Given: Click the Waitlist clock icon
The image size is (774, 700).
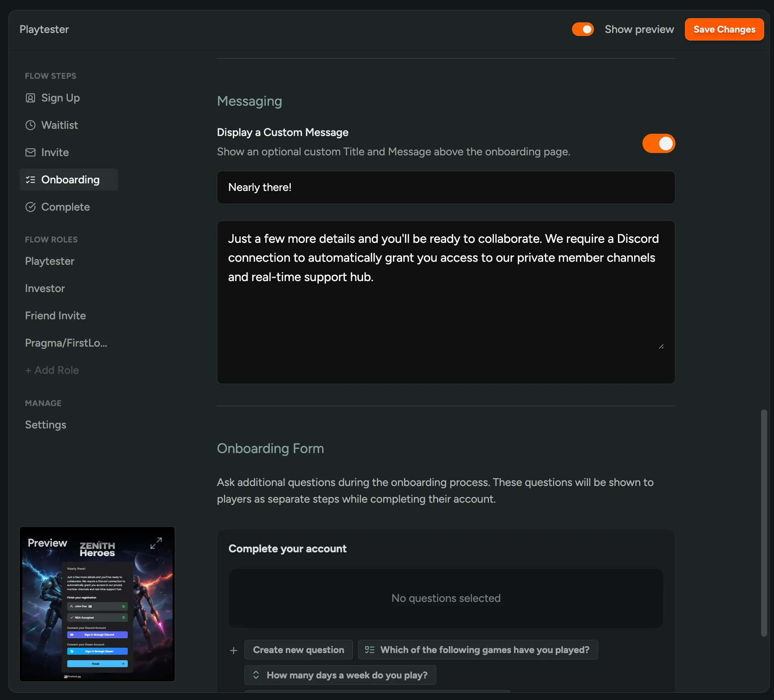Looking at the screenshot, I should [x=30, y=125].
